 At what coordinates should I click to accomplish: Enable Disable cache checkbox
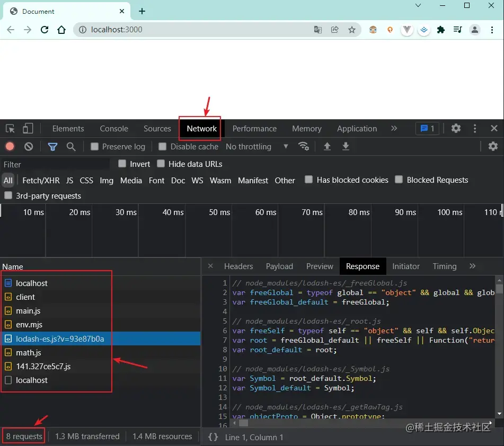point(163,147)
